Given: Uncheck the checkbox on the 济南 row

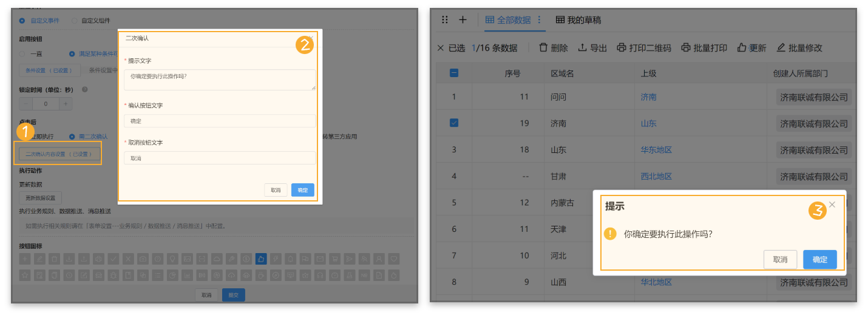Looking at the screenshot, I should point(454,123).
